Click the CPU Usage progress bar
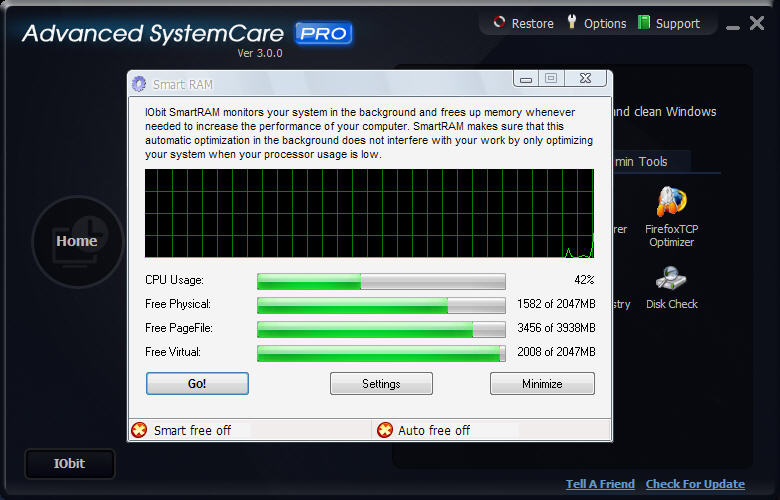Image resolution: width=780 pixels, height=500 pixels. click(x=382, y=281)
